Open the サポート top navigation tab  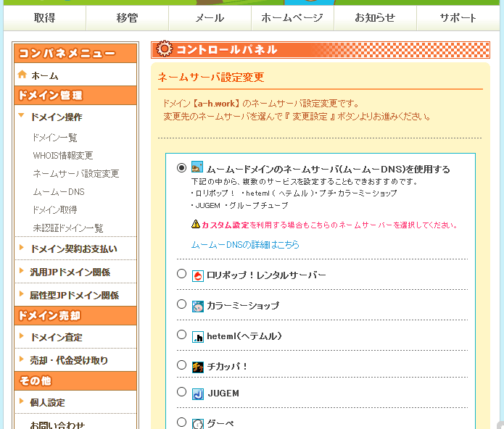458,18
